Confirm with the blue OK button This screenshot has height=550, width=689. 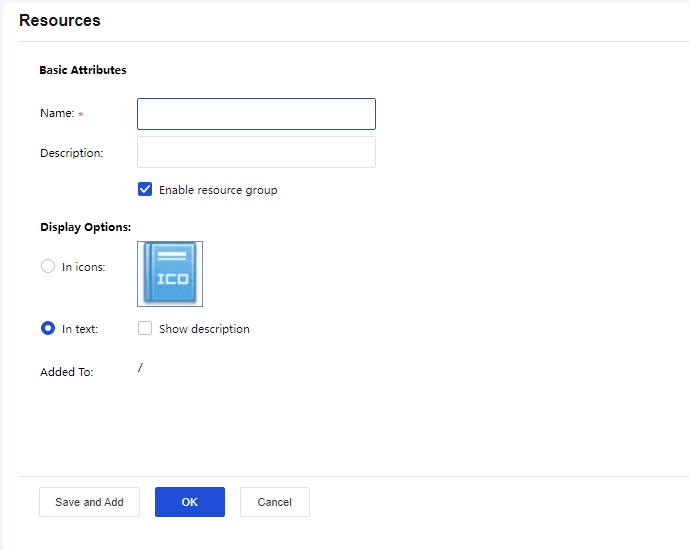click(189, 502)
